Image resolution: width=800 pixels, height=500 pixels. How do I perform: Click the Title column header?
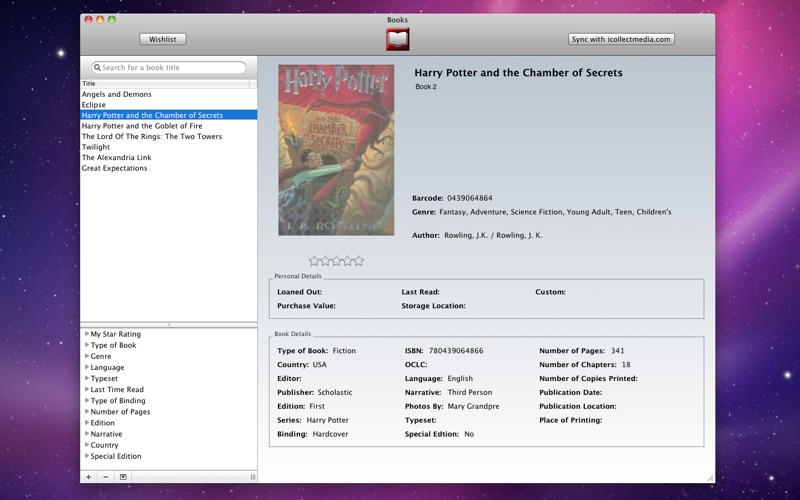165,84
